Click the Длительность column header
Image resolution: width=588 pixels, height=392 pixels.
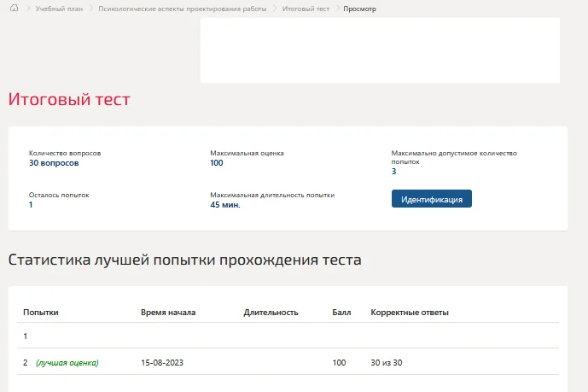(x=271, y=313)
